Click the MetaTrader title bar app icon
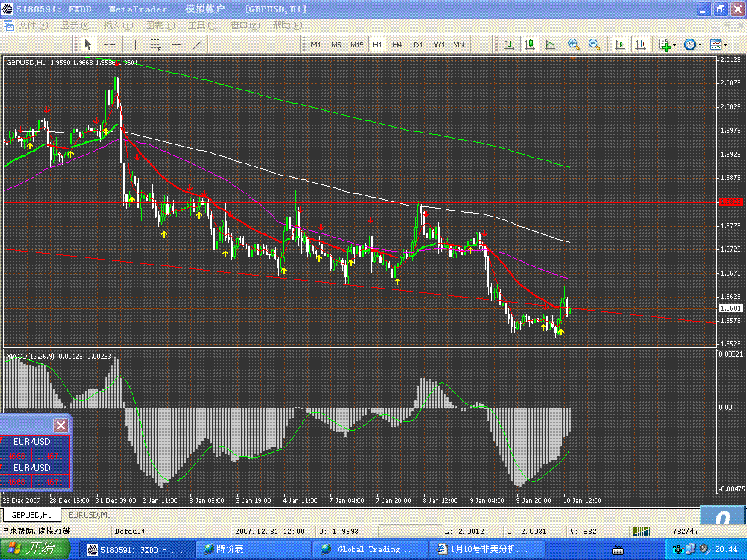 (7, 9)
